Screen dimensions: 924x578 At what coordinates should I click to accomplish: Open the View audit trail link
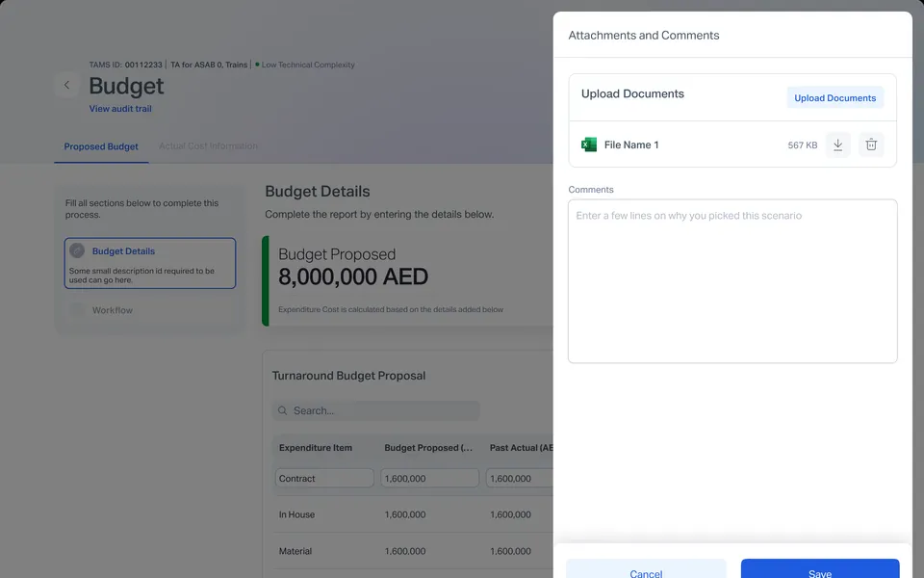pyautogui.click(x=120, y=109)
